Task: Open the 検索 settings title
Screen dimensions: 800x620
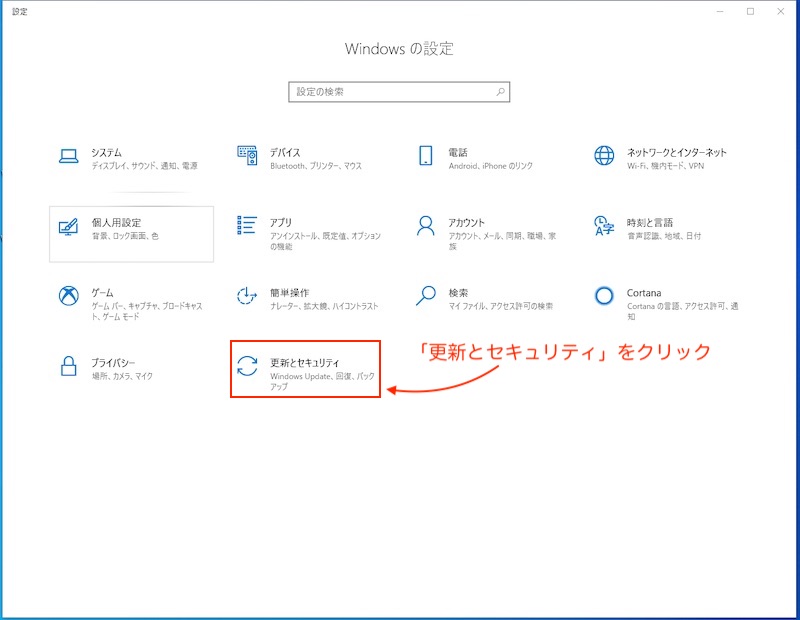Action: pyautogui.click(x=458, y=293)
